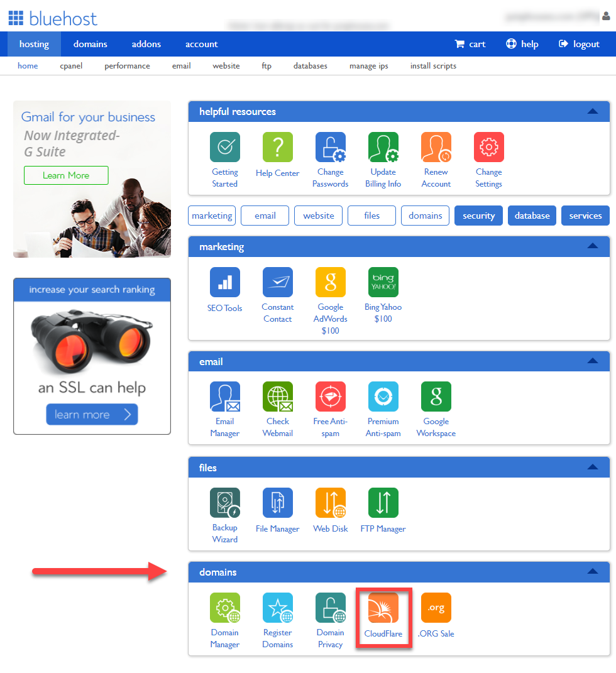616x673 pixels.
Task: Click the .ORG Sale icon
Action: 436,608
